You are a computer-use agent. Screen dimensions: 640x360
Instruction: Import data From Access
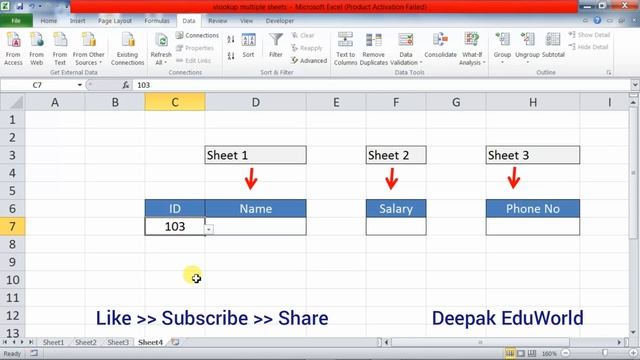pyautogui.click(x=13, y=49)
